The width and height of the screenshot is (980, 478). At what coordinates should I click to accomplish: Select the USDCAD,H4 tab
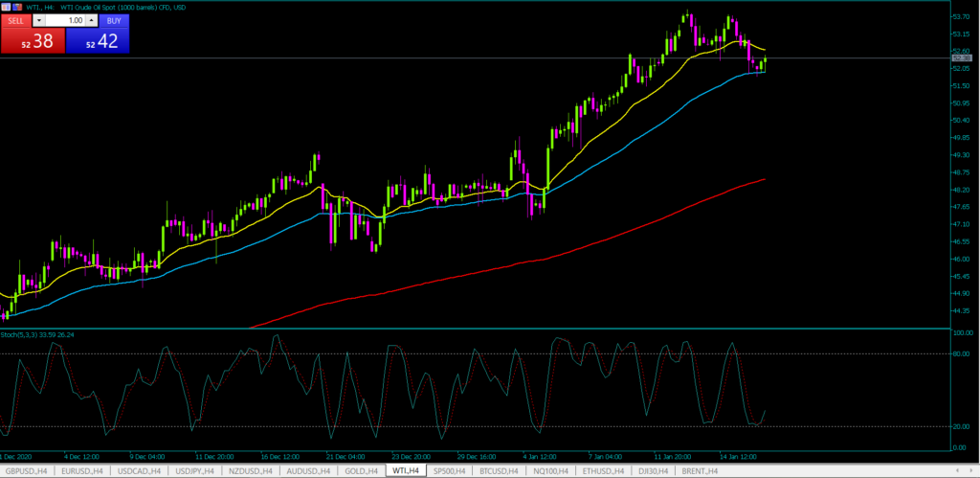141,470
